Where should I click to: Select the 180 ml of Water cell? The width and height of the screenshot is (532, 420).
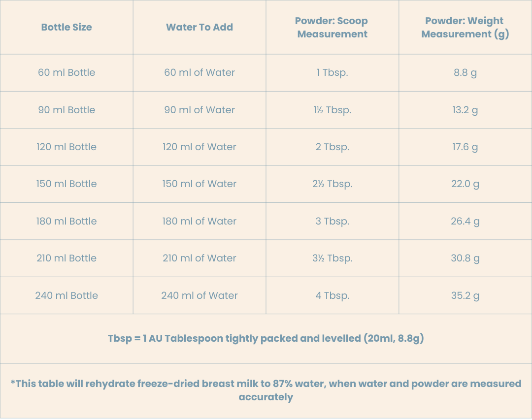click(x=199, y=221)
